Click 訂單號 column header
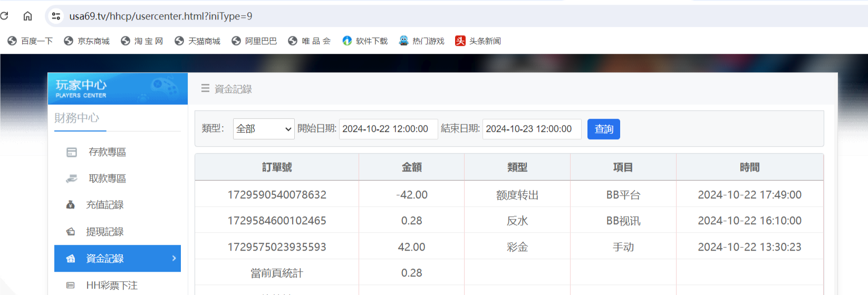The width and height of the screenshot is (868, 295). pyautogui.click(x=277, y=167)
